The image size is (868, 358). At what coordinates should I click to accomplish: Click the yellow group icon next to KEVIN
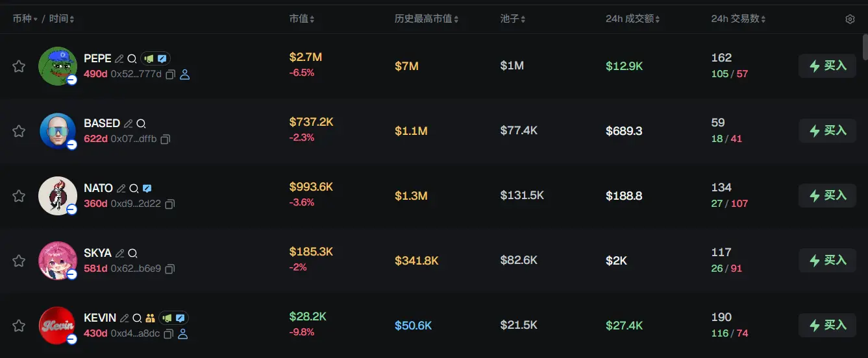click(x=150, y=318)
